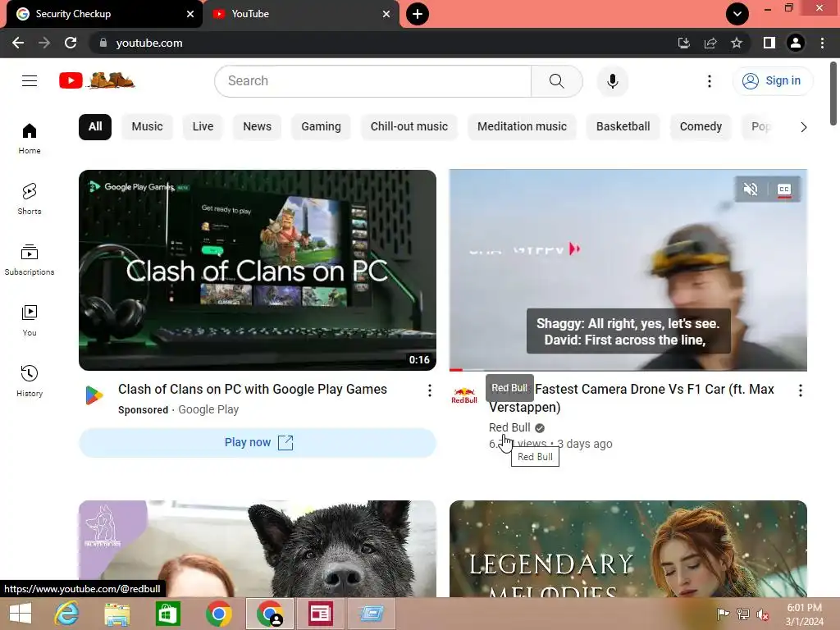This screenshot has height=630, width=840.
Task: Click the Clash of Clans on PC thumbnail
Action: tap(258, 270)
